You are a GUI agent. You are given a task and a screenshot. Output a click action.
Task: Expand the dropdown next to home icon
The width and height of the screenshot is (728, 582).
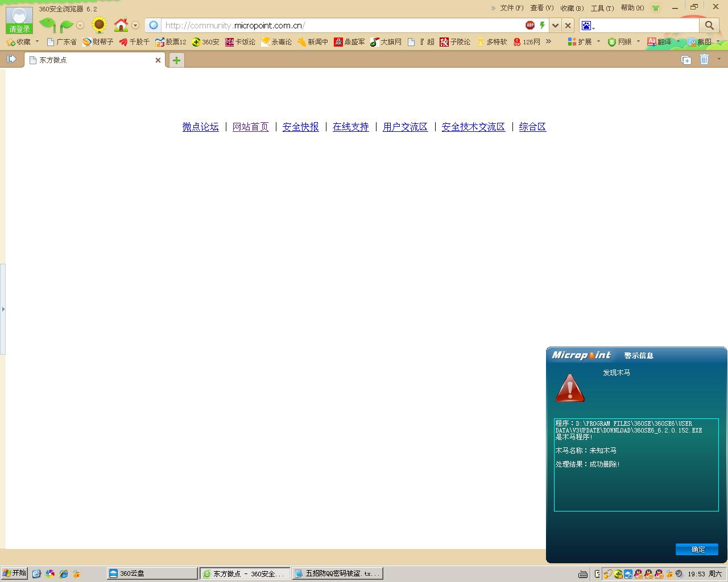click(x=135, y=25)
